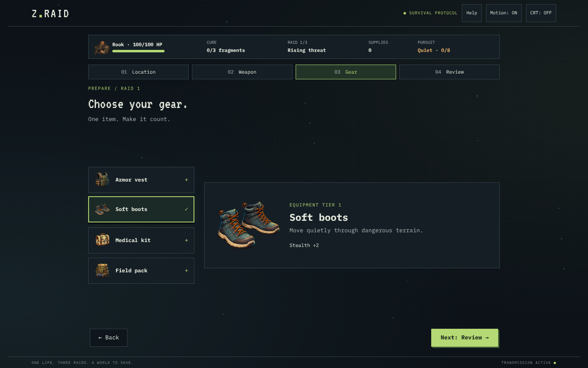Viewport: 588px width, 368px height.
Task: Click the plus sign on Field pack
Action: pyautogui.click(x=187, y=271)
